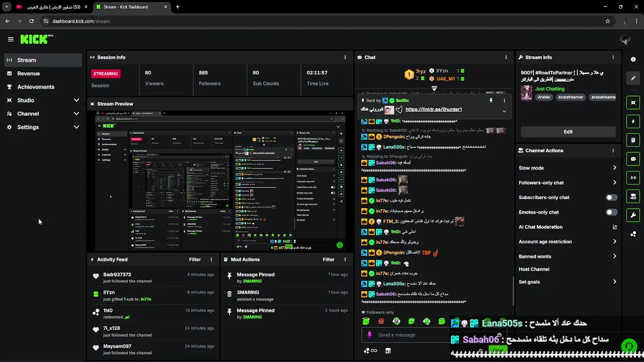The height and width of the screenshot is (362, 644).
Task: Collapse the pinned message chevron
Action: pyautogui.click(x=504, y=111)
